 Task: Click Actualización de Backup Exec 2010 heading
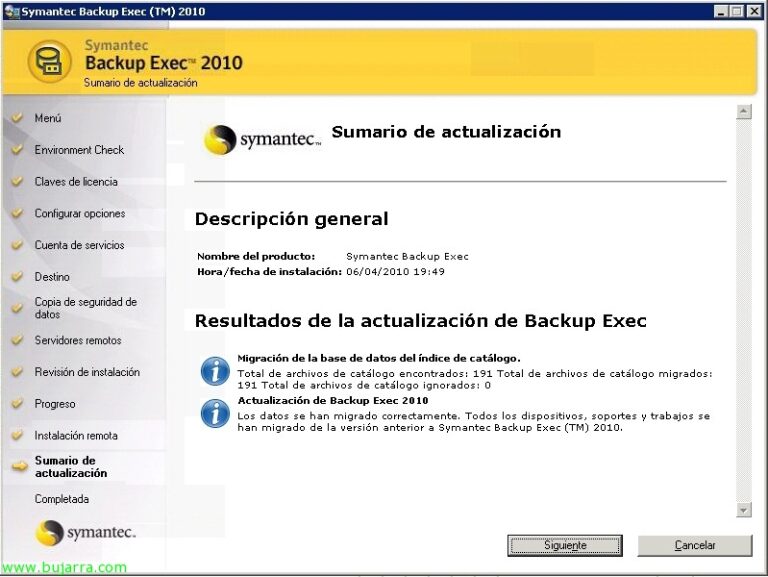[333, 400]
